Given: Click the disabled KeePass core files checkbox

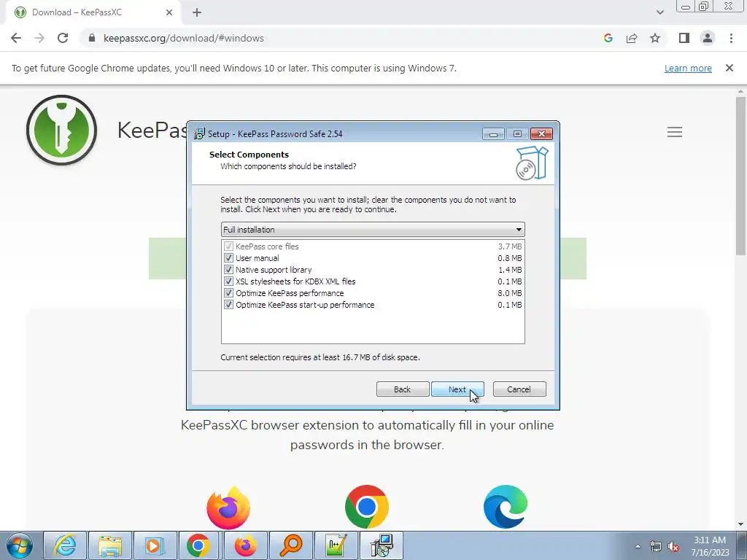Looking at the screenshot, I should point(228,246).
